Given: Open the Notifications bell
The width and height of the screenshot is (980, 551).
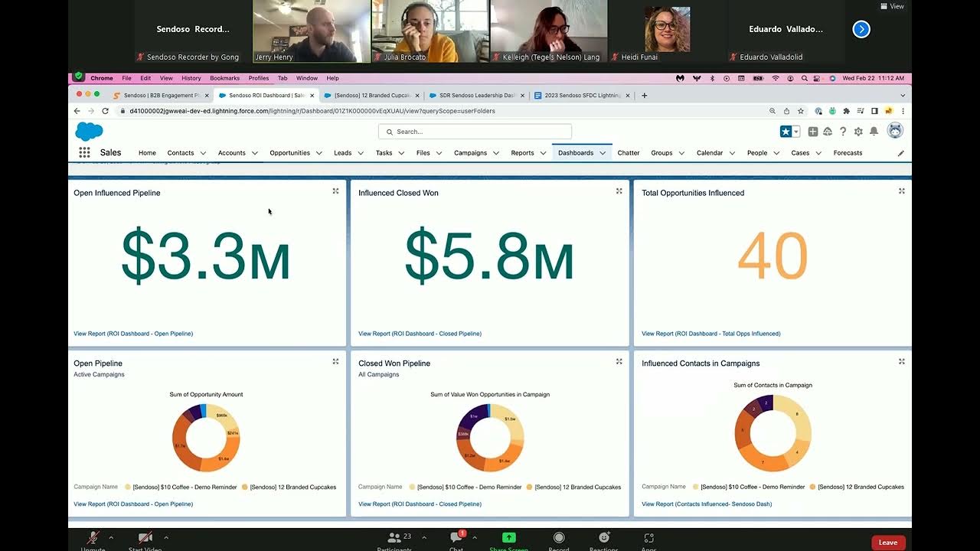Looking at the screenshot, I should 874,132.
